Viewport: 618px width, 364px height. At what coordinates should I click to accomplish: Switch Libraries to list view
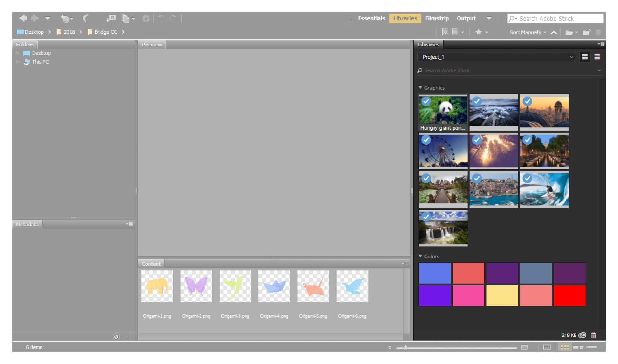(x=597, y=57)
